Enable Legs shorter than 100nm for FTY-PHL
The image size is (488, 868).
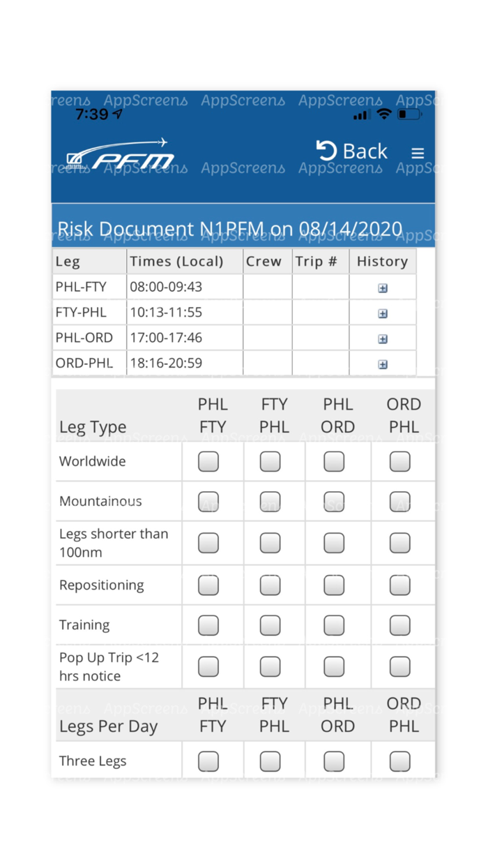coord(270,542)
